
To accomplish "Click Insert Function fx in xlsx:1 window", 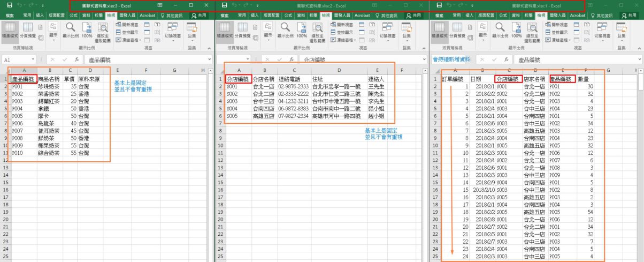I will [507, 60].
